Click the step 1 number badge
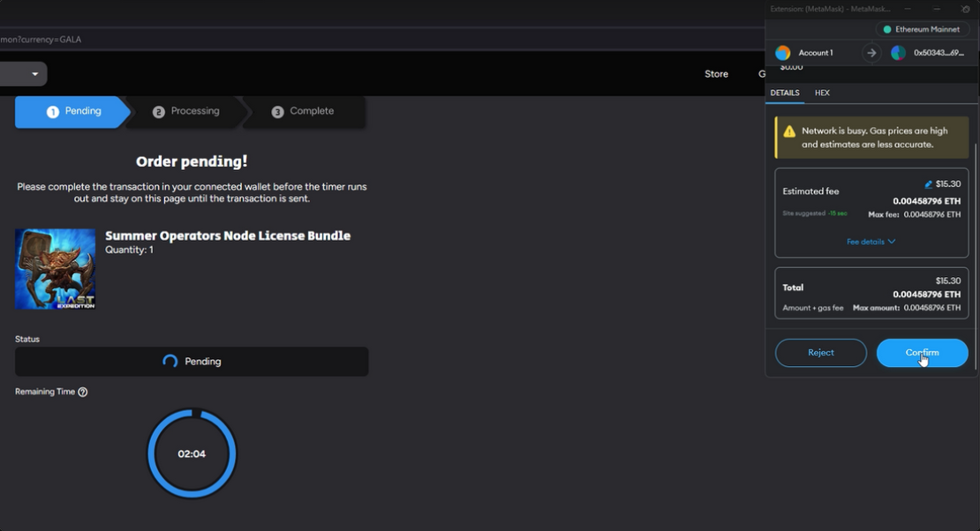 coord(52,112)
